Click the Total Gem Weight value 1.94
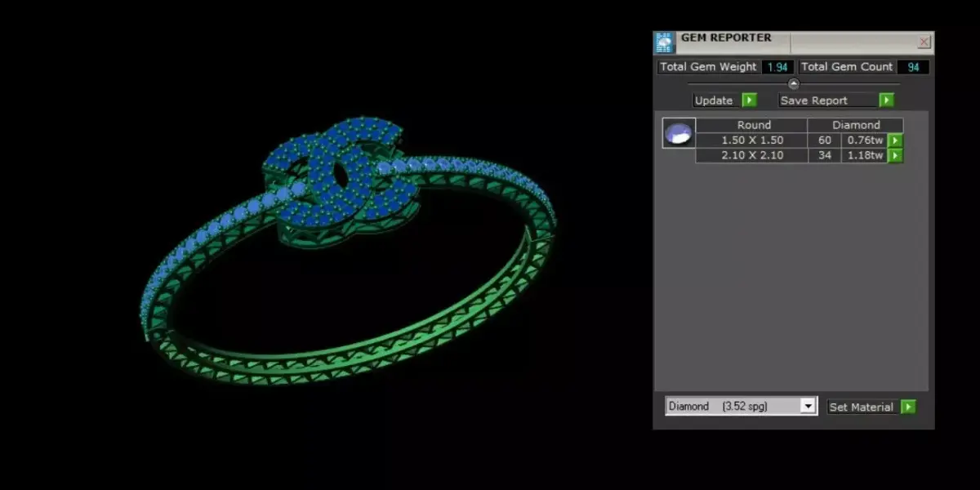This screenshot has width=980, height=490. tap(777, 67)
